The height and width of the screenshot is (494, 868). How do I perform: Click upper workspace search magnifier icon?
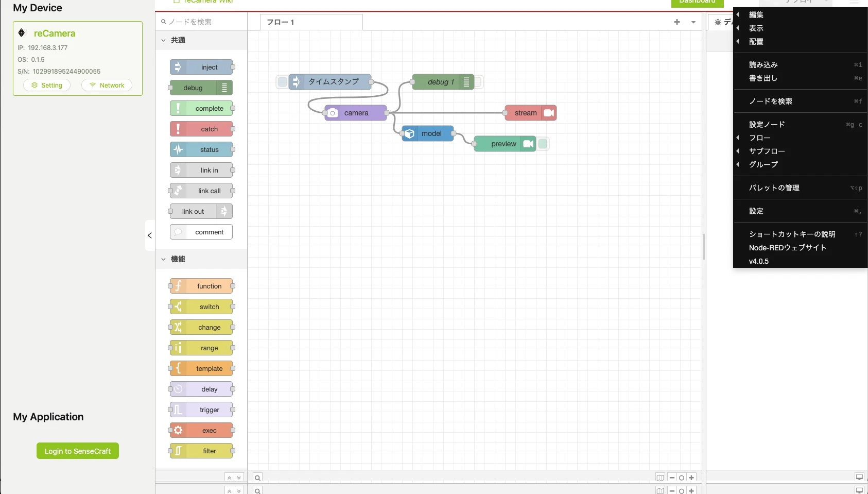[258, 478]
